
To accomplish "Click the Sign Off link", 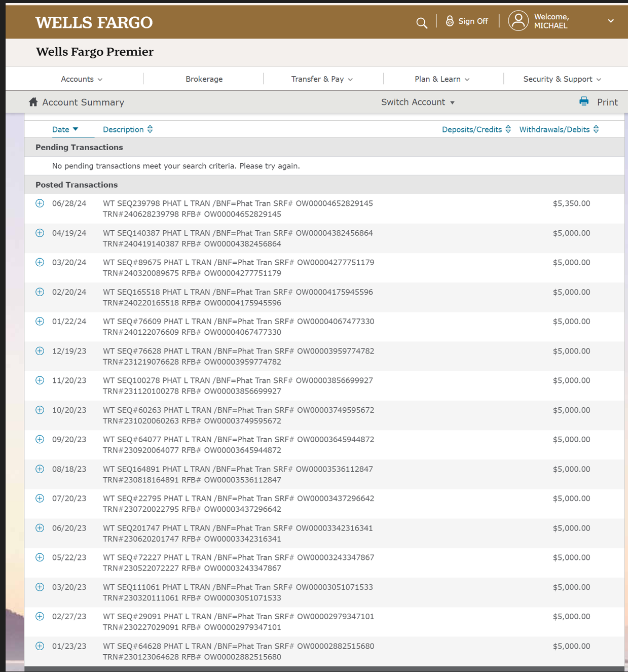I will click(473, 21).
